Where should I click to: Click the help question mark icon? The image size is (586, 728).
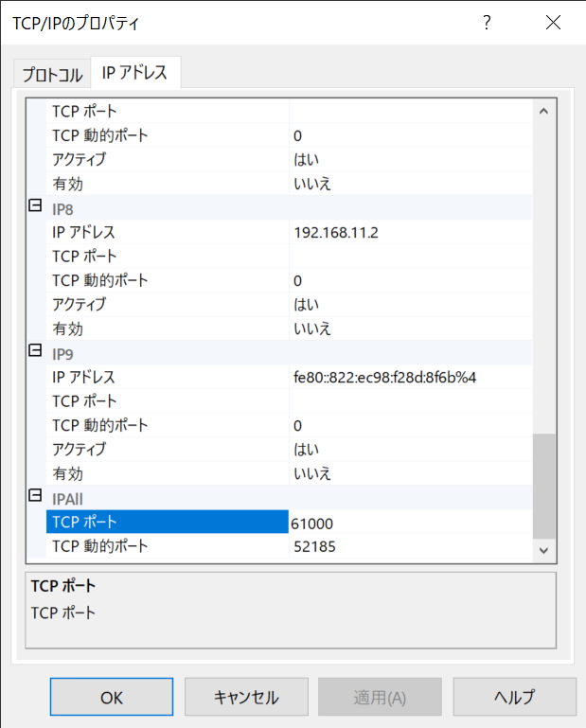487,24
